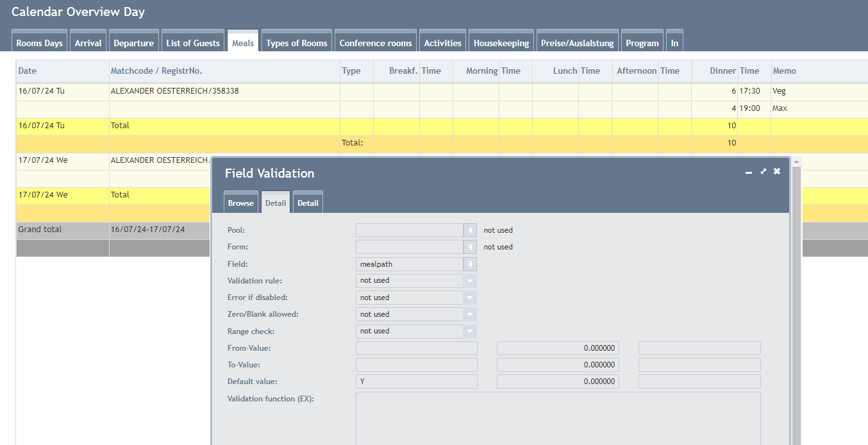Click the Afternoon column header
This screenshot has width=868, height=445.
coord(637,71)
